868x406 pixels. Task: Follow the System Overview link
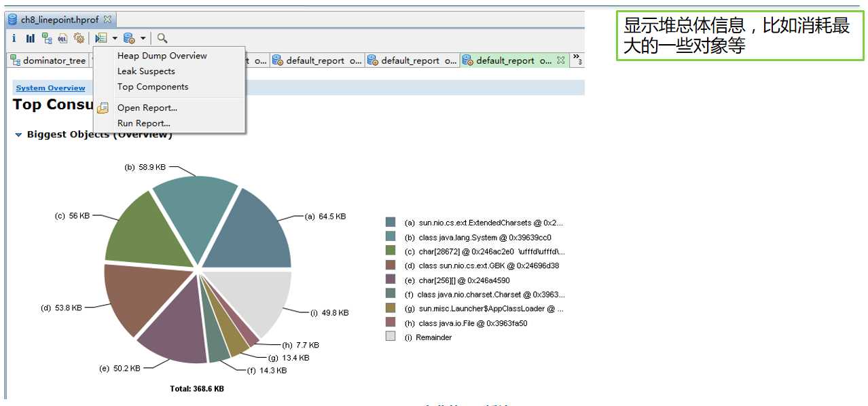[51, 88]
